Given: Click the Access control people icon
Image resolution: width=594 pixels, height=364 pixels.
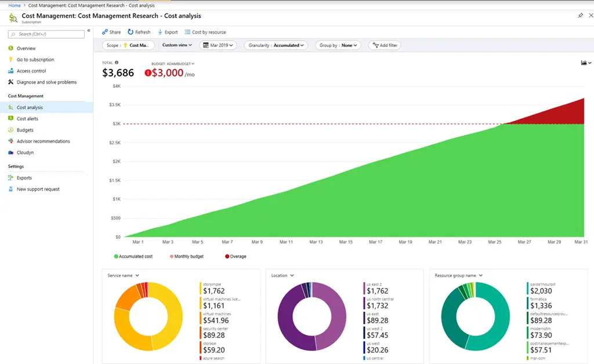Looking at the screenshot, I should [x=10, y=71].
